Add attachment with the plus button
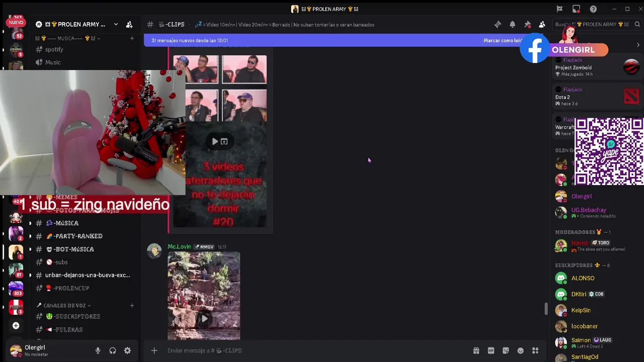This screenshot has width=644, height=362. click(x=154, y=350)
